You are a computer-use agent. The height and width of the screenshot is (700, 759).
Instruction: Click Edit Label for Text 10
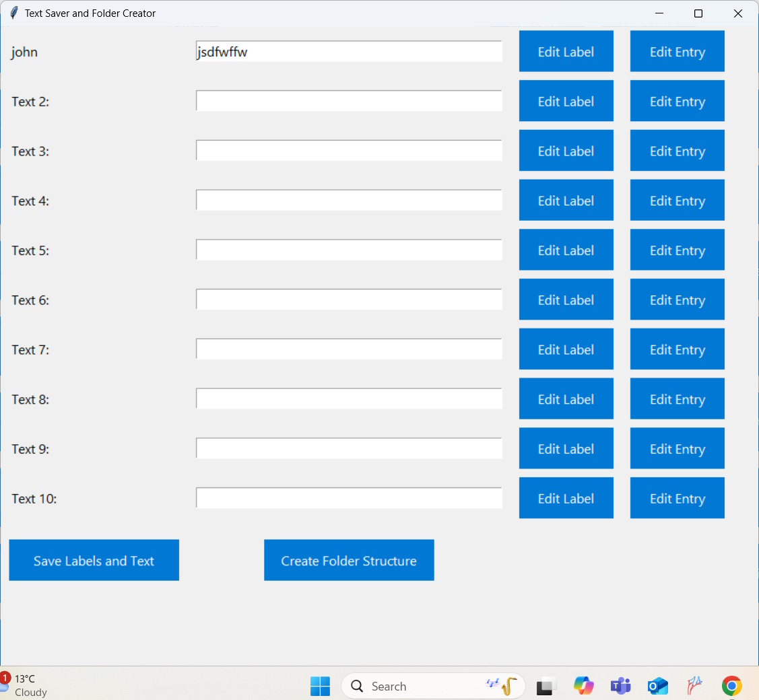click(566, 498)
